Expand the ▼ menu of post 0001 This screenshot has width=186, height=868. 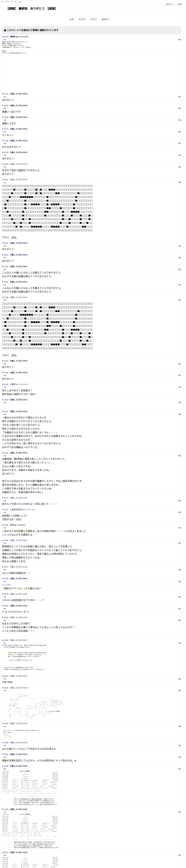3,37
